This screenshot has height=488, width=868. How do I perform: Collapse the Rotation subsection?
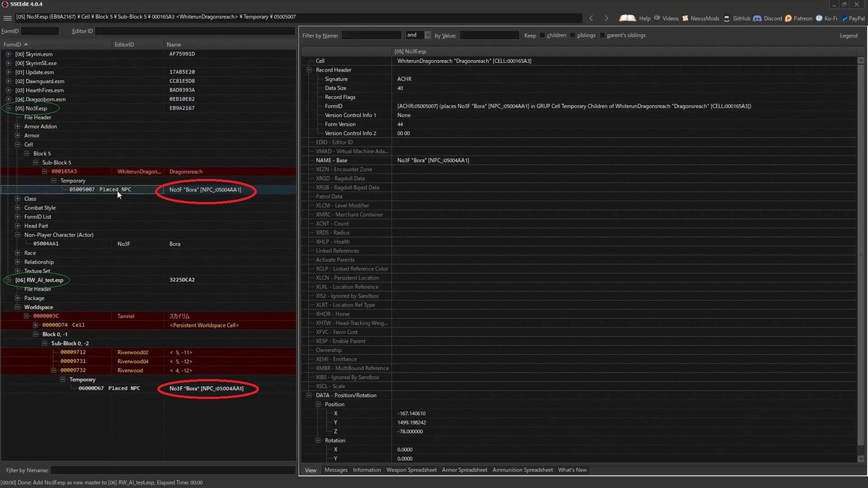[x=319, y=440]
